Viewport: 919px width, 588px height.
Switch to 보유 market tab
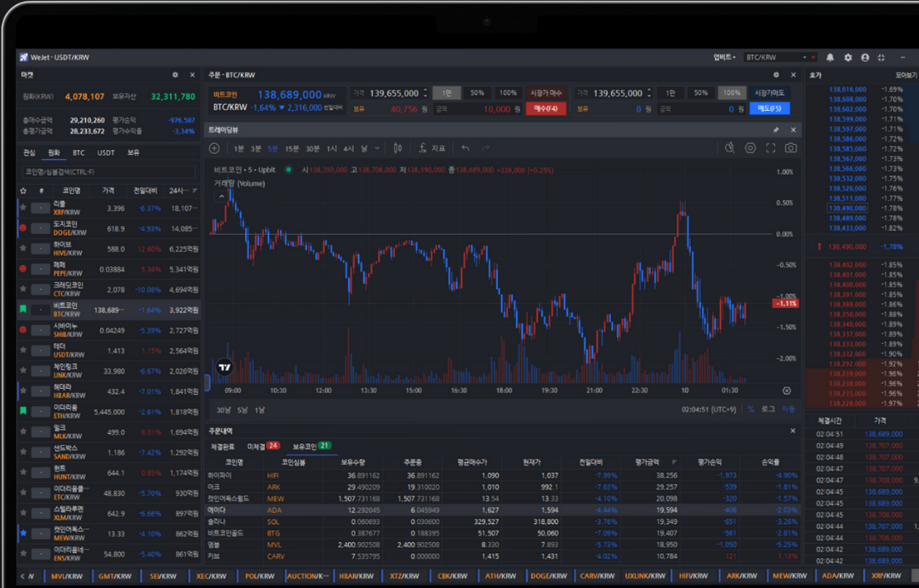[134, 152]
